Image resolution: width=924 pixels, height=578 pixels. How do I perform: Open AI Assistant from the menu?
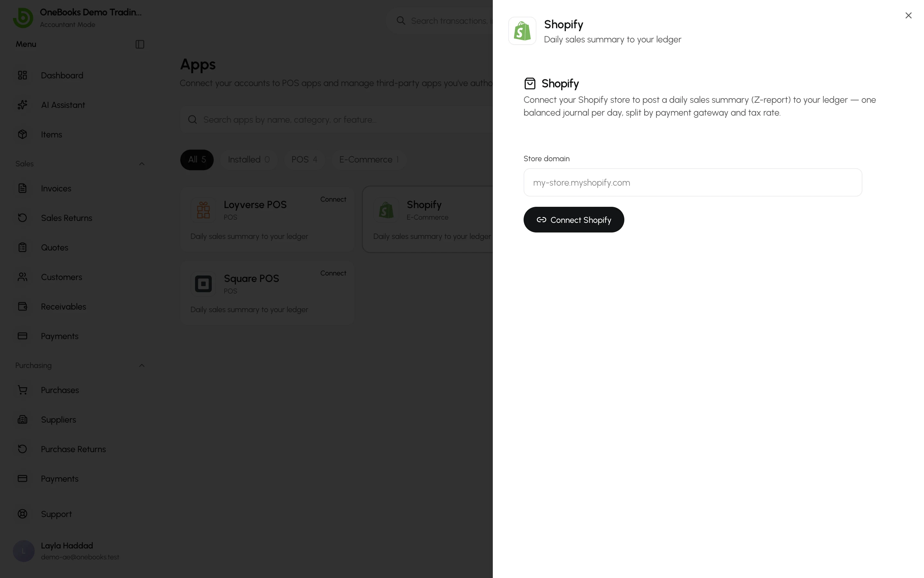(63, 105)
